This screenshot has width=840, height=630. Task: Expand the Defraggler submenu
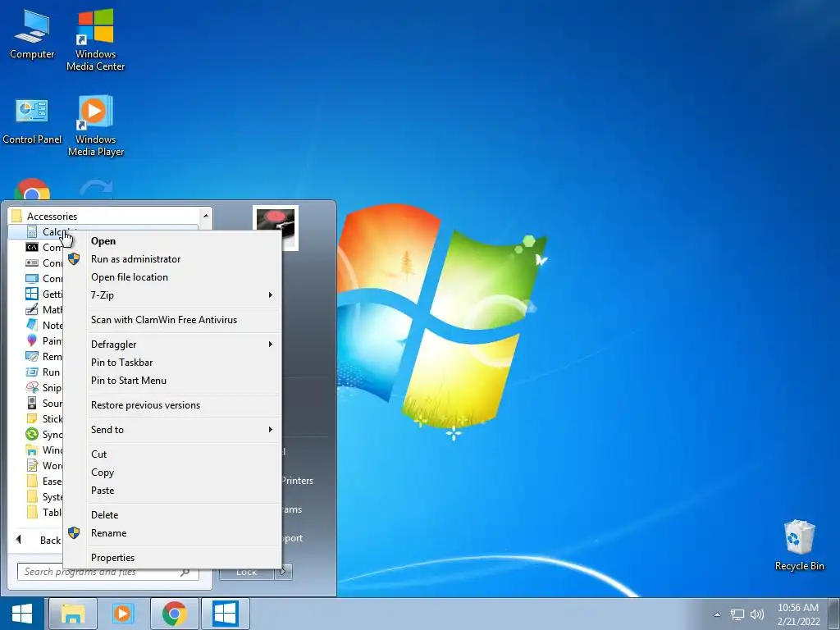172,345
